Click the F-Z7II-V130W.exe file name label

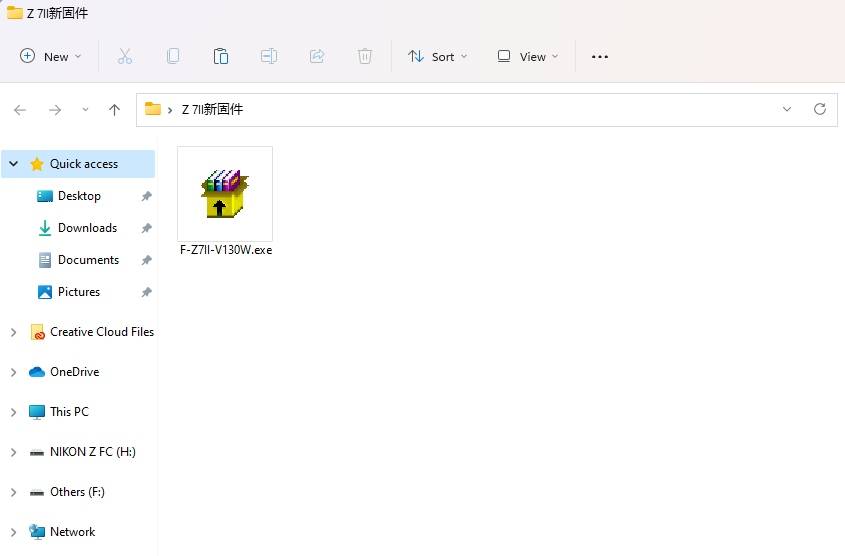tap(226, 250)
